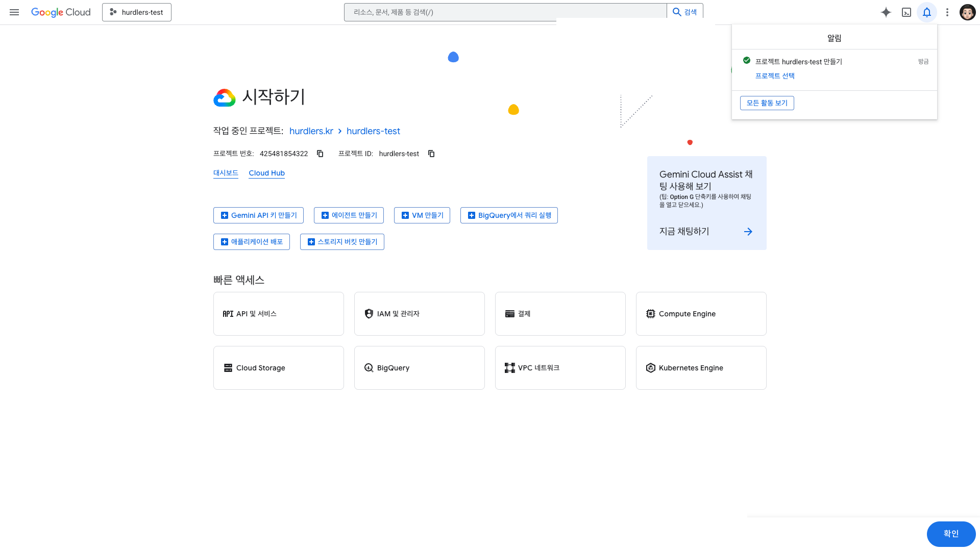Copy the project number 425481854322
This screenshot has width=980, height=551.
pos(320,154)
